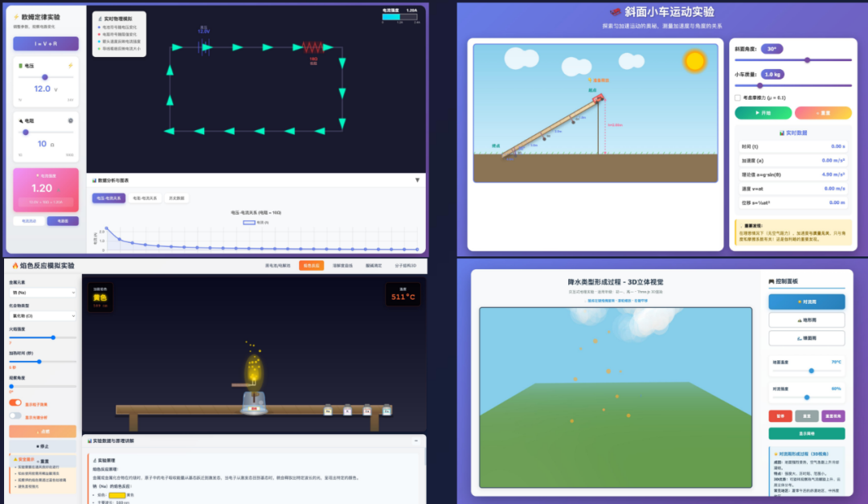Turn off the orange 显示粒子效果 switch
This screenshot has height=504, width=868.
[x=15, y=404]
